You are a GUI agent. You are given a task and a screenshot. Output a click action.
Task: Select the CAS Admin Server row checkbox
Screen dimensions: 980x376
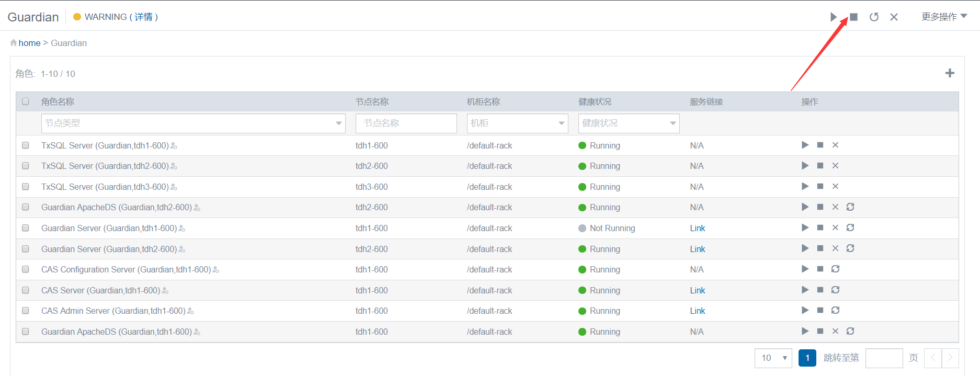[26, 311]
